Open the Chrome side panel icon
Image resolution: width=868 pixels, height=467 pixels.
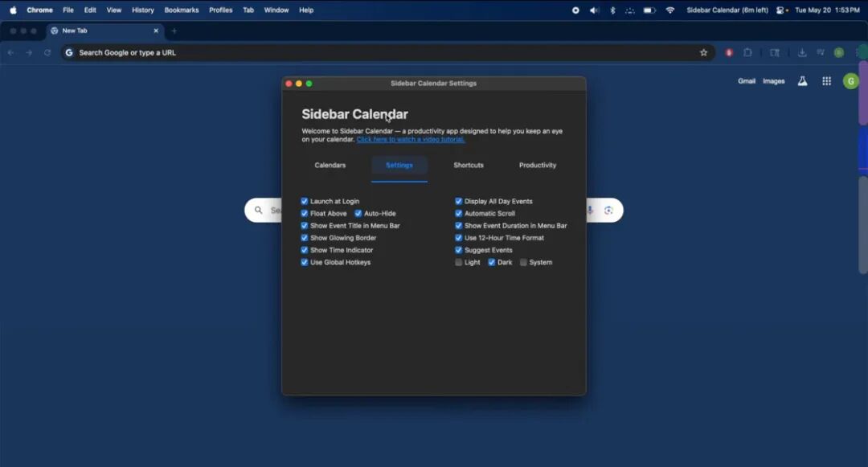pos(775,52)
